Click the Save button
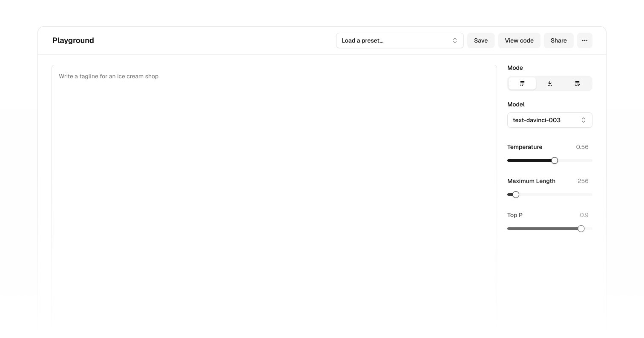This screenshot has width=644, height=338. click(481, 40)
